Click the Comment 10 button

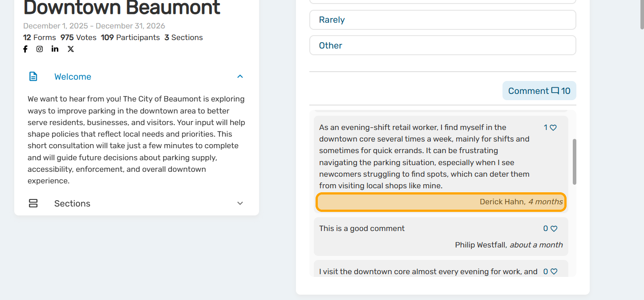tap(539, 91)
